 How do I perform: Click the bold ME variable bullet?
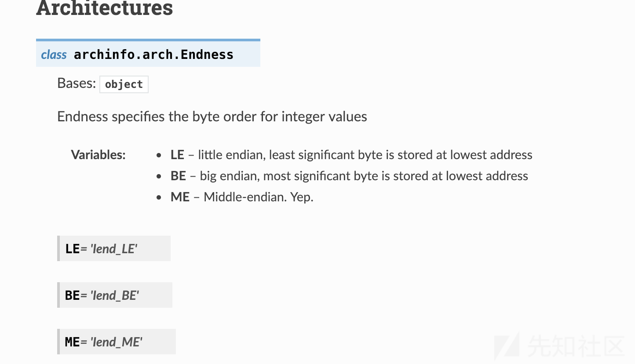(180, 197)
